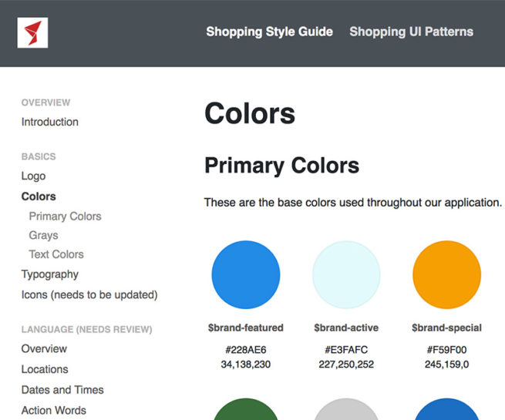Open the Shopping Style Guide tab
The image size is (505, 420).
269,32
